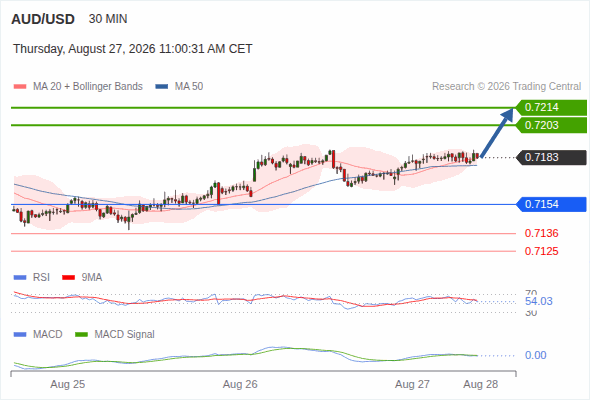The image size is (590, 400).
Task: Click the Aug 26 date axis label
Action: pyautogui.click(x=240, y=384)
